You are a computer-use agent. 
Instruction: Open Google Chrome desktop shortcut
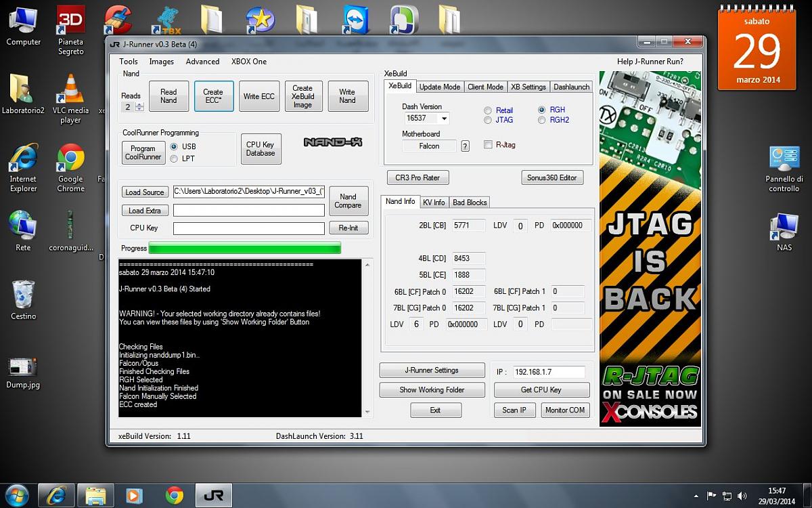[x=70, y=168]
